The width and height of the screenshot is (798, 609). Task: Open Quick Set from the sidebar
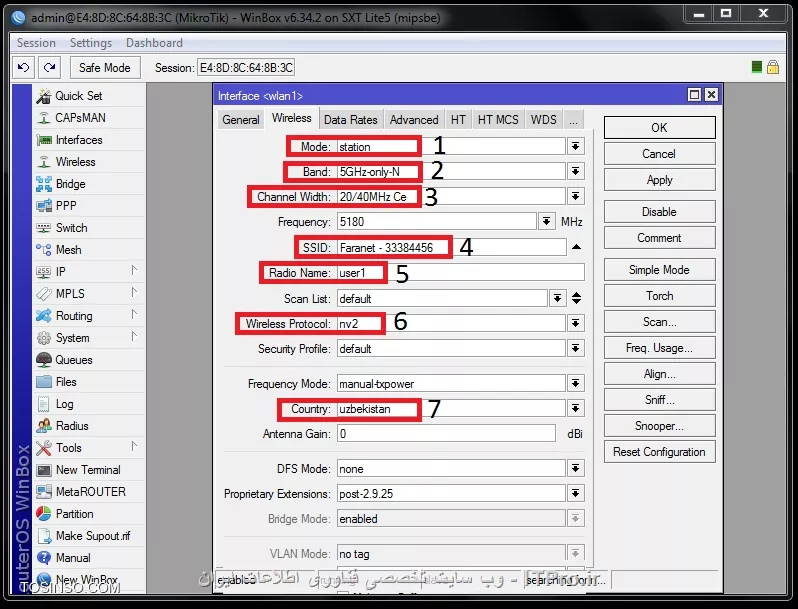89,96
